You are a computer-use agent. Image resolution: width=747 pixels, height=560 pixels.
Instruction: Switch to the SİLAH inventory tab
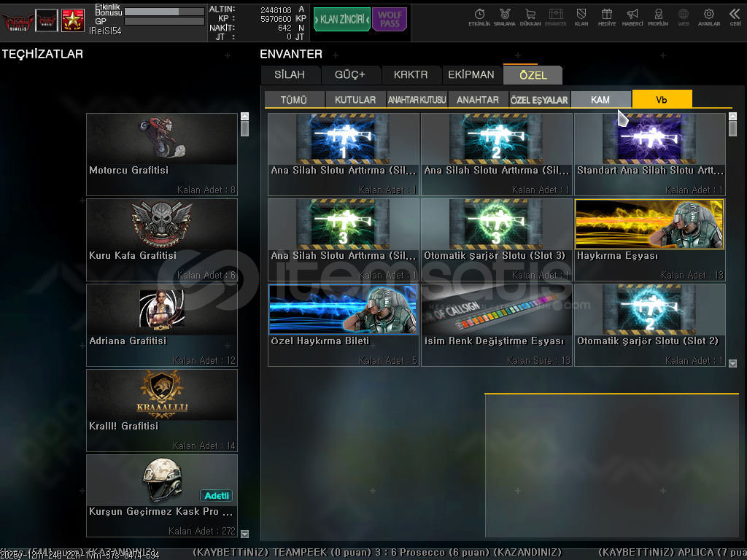(290, 74)
